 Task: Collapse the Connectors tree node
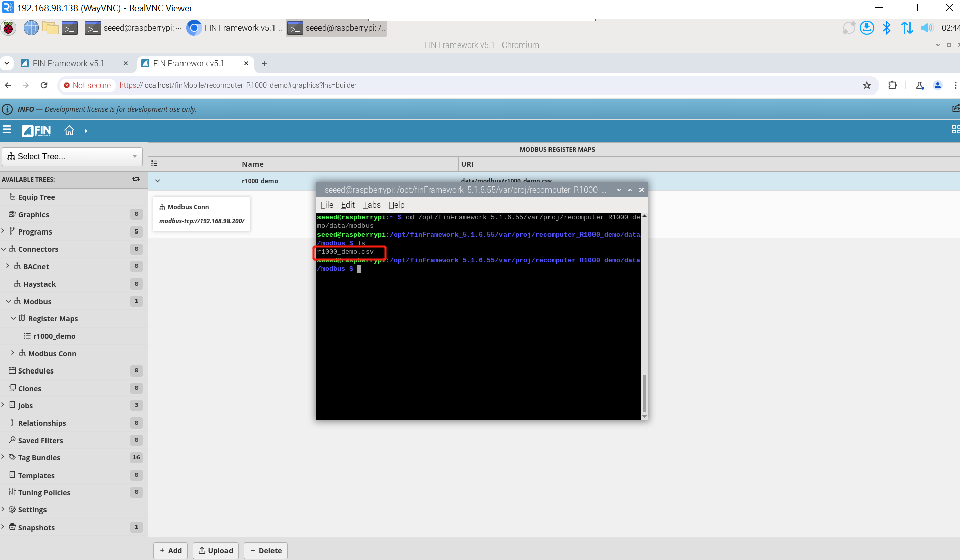(x=3, y=249)
